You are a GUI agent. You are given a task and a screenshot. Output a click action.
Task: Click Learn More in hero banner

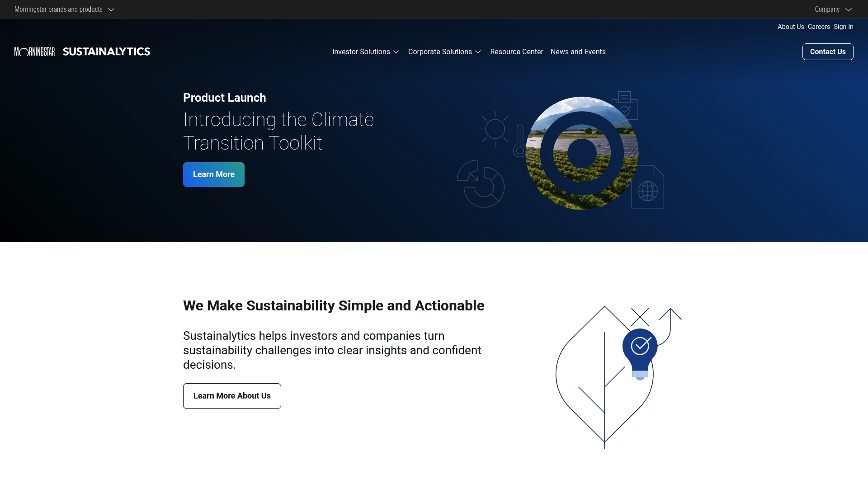(x=214, y=174)
